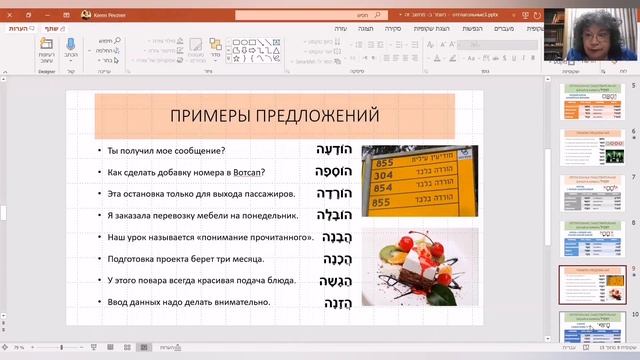Toggle italic formatting
This screenshot has width=640, height=360.
coord(524,58)
